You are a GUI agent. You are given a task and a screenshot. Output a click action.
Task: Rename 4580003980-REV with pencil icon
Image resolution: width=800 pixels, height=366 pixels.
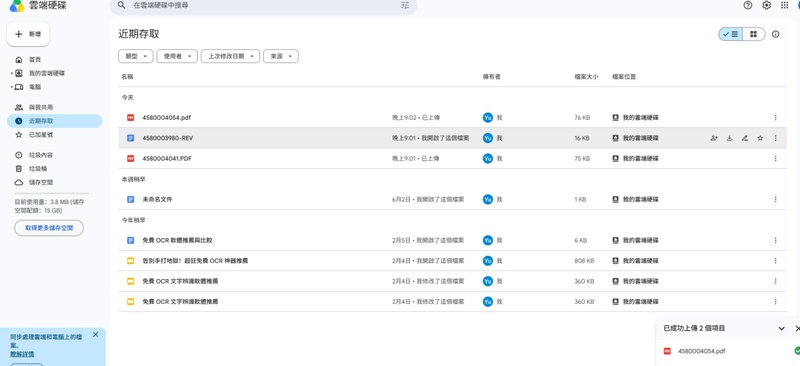tap(745, 138)
